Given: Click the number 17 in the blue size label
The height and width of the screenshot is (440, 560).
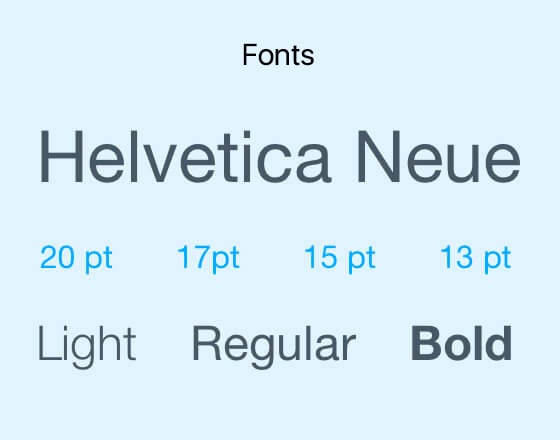Looking at the screenshot, I should [x=193, y=256].
